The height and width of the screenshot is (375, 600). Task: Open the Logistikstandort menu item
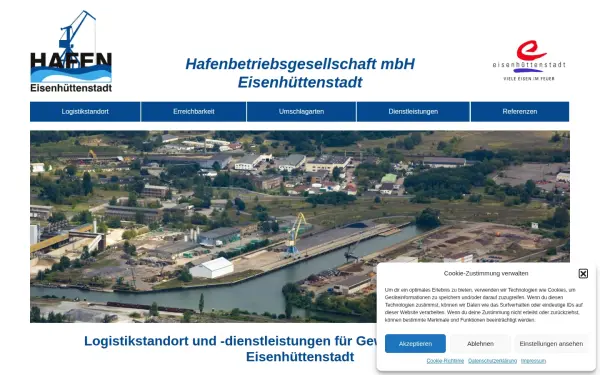(85, 112)
